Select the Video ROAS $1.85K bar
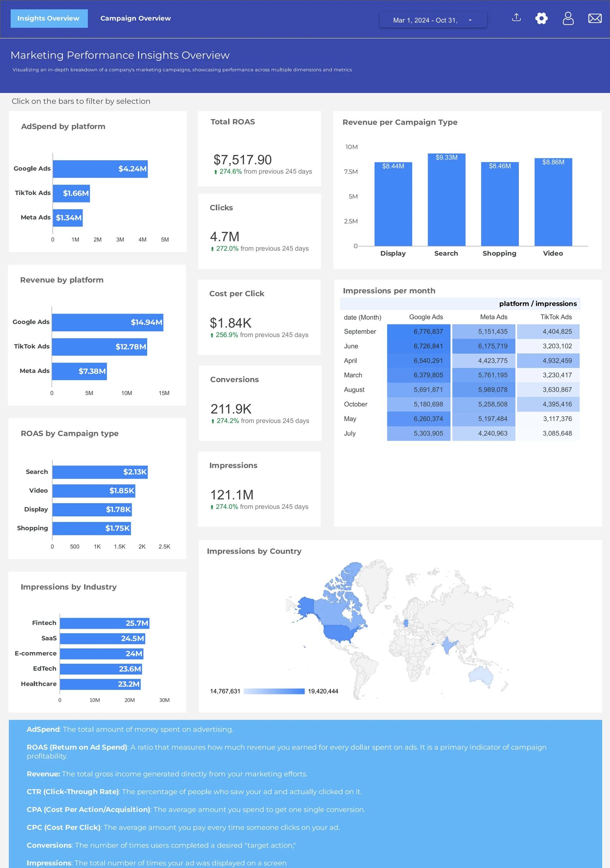 coord(94,491)
